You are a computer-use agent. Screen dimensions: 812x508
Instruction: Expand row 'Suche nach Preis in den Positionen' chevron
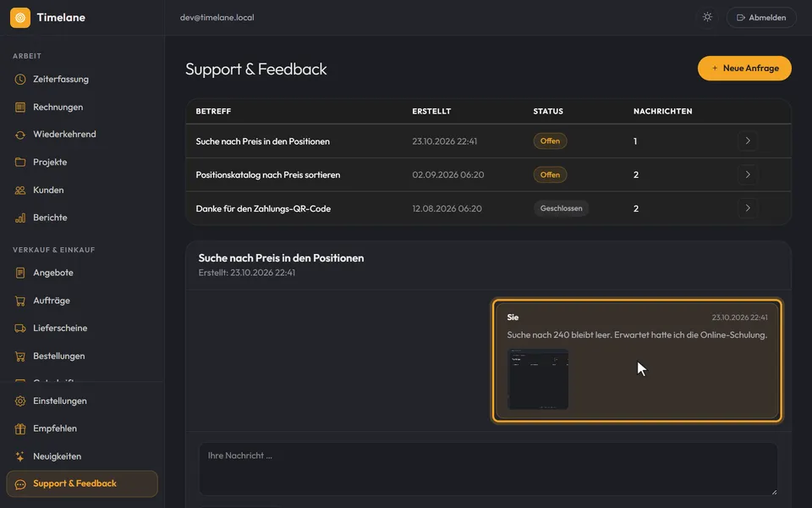tap(747, 141)
